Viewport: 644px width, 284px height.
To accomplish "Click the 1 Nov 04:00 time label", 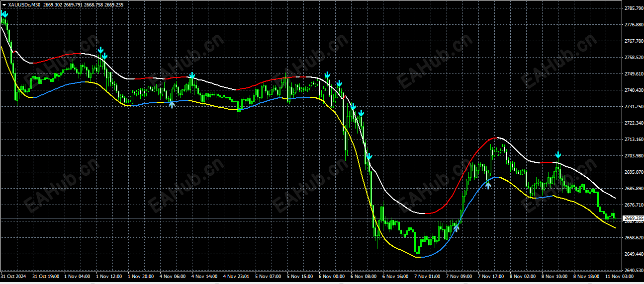I will point(78,277).
